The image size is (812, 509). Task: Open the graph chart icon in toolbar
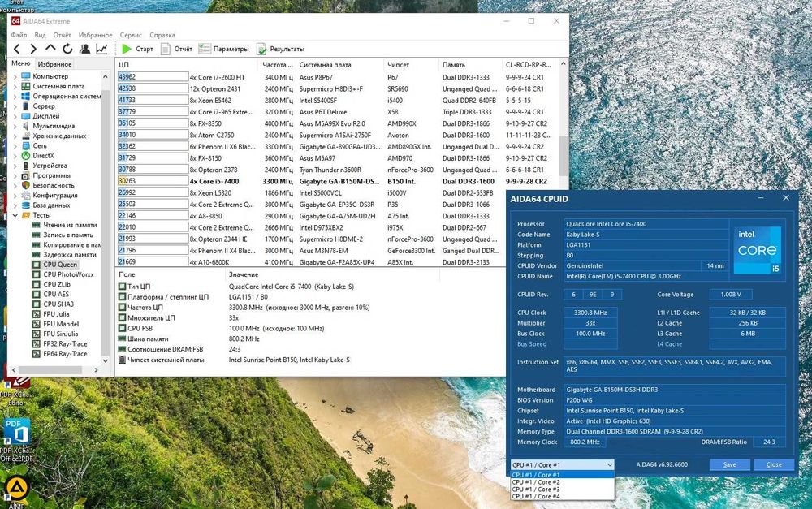(102, 49)
